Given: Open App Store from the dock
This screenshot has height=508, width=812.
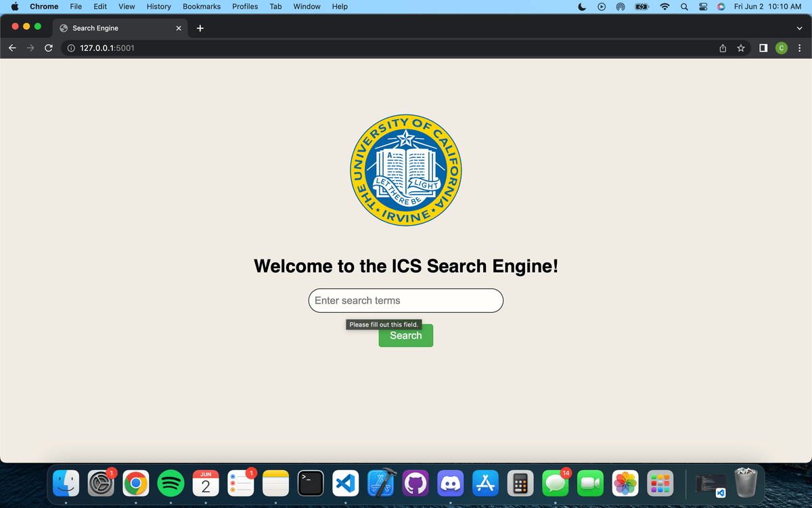Looking at the screenshot, I should point(485,483).
